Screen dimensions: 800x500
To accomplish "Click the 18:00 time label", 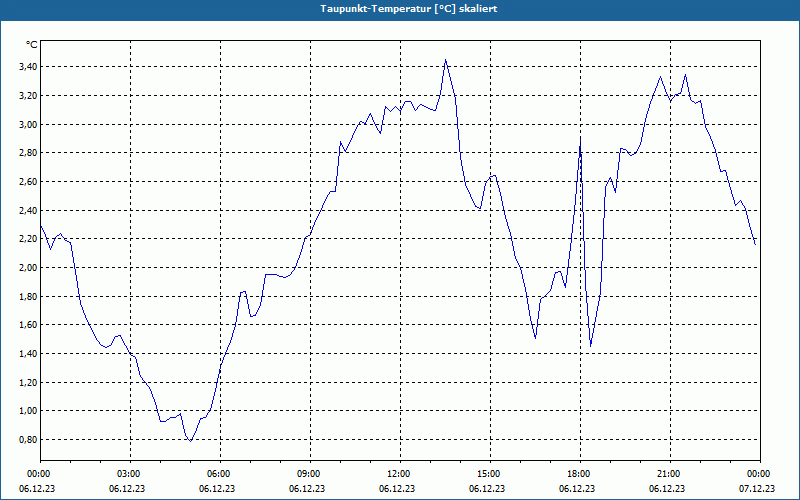I will pos(580,474).
